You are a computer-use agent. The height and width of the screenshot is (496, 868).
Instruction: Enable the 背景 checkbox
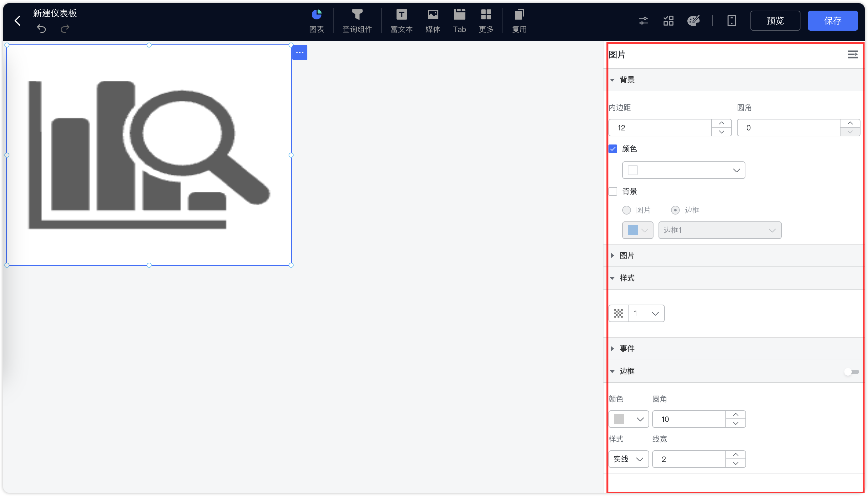pos(613,191)
